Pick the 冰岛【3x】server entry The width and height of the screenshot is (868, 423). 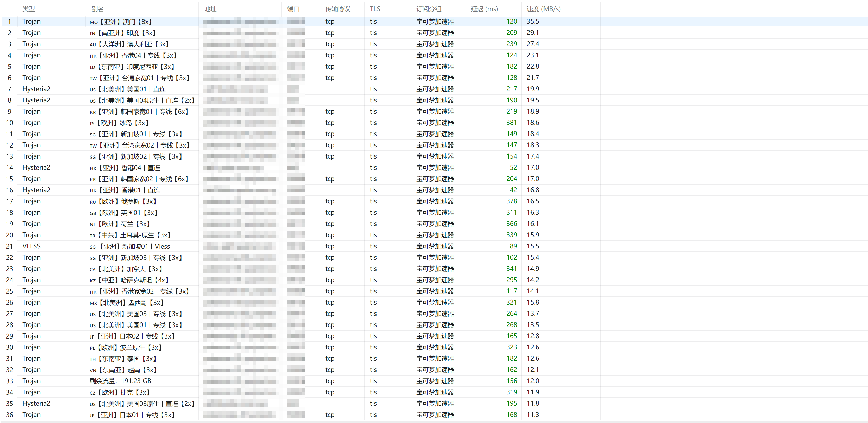tap(434, 123)
